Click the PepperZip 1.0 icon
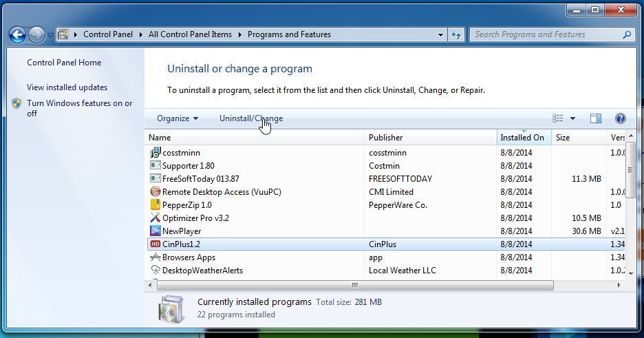This screenshot has height=338, width=644. [x=155, y=204]
